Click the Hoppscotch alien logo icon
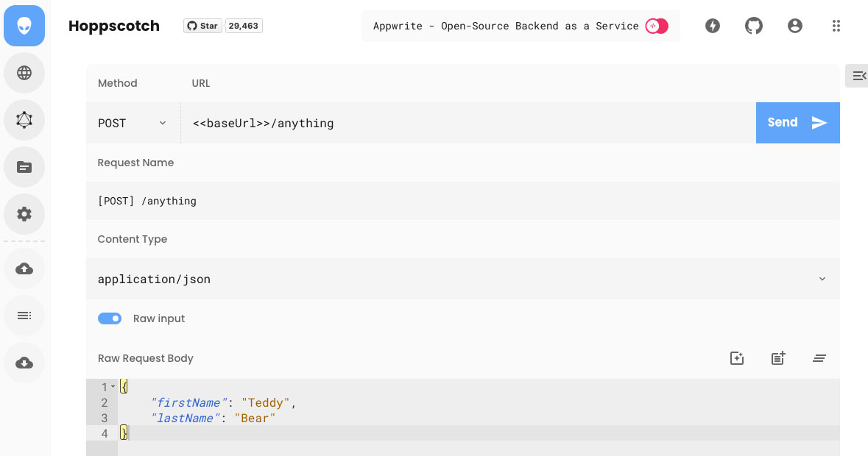The image size is (868, 456). (24, 26)
